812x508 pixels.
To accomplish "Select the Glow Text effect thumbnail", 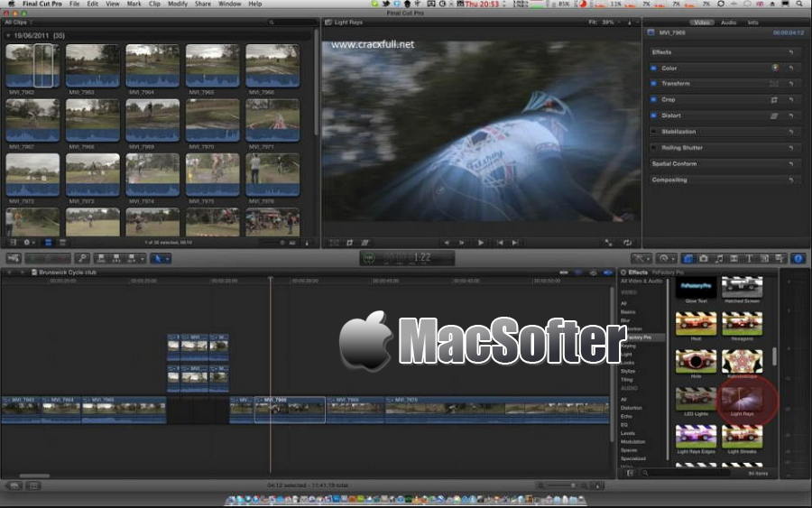I will point(696,287).
